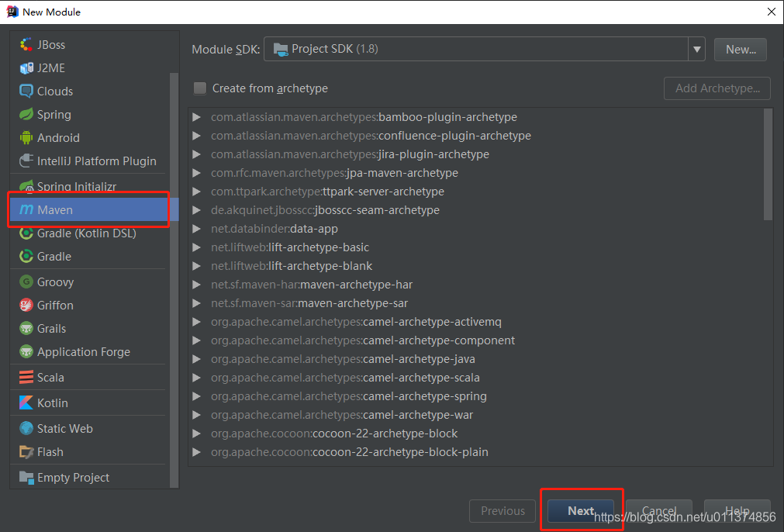Image resolution: width=784 pixels, height=532 pixels.
Task: Click the Add Archetype button
Action: tap(717, 88)
